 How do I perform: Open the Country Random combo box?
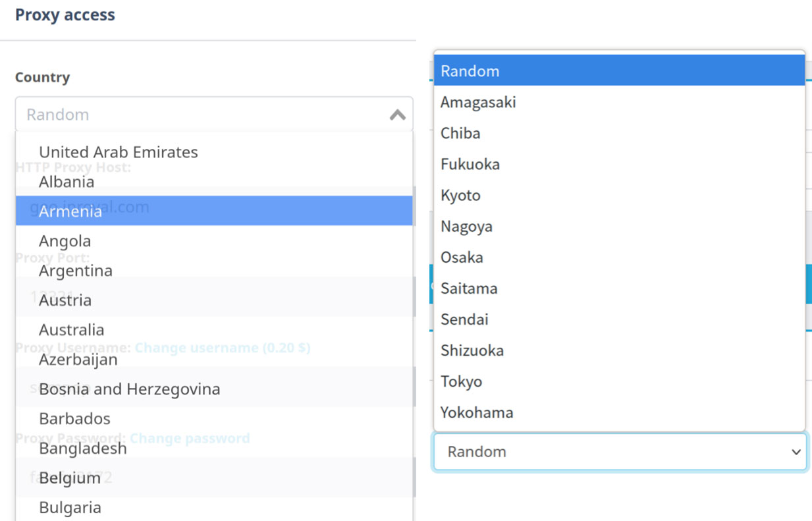198,115
